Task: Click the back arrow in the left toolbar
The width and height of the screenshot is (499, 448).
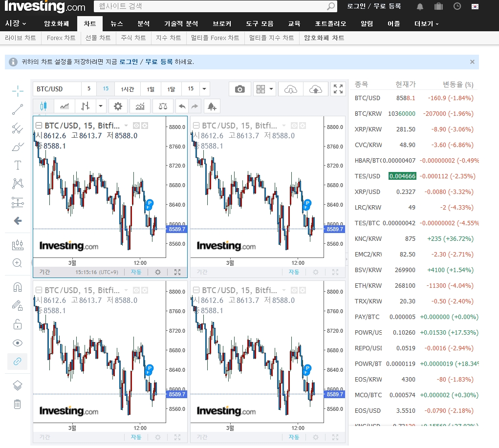Action: point(18,221)
